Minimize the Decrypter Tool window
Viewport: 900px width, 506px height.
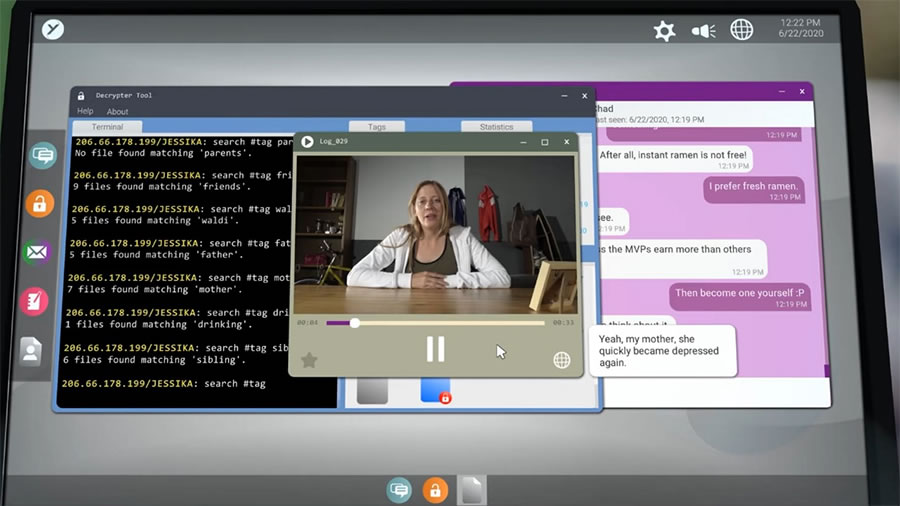point(564,96)
